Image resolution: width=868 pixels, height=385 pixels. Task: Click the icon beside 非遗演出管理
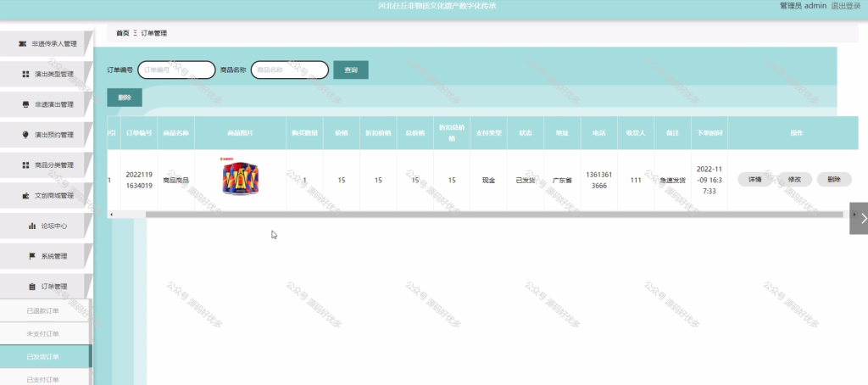pyautogui.click(x=25, y=104)
